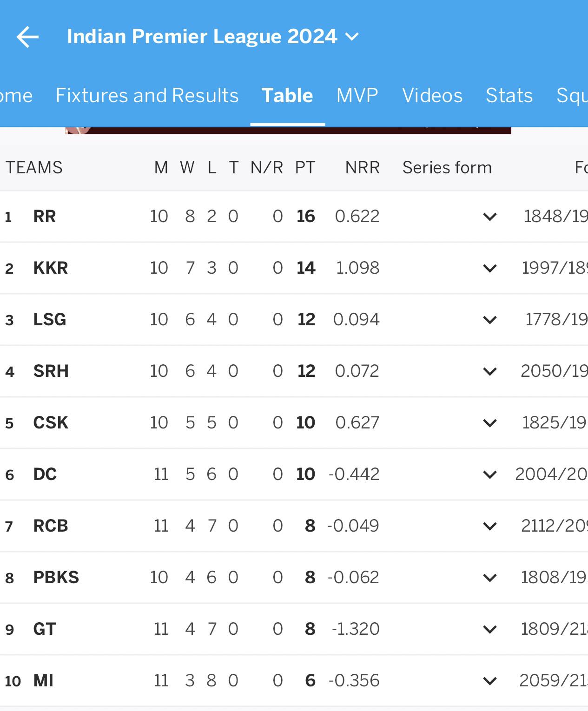Show PBKS series form details
The height and width of the screenshot is (711, 588).
click(x=490, y=578)
